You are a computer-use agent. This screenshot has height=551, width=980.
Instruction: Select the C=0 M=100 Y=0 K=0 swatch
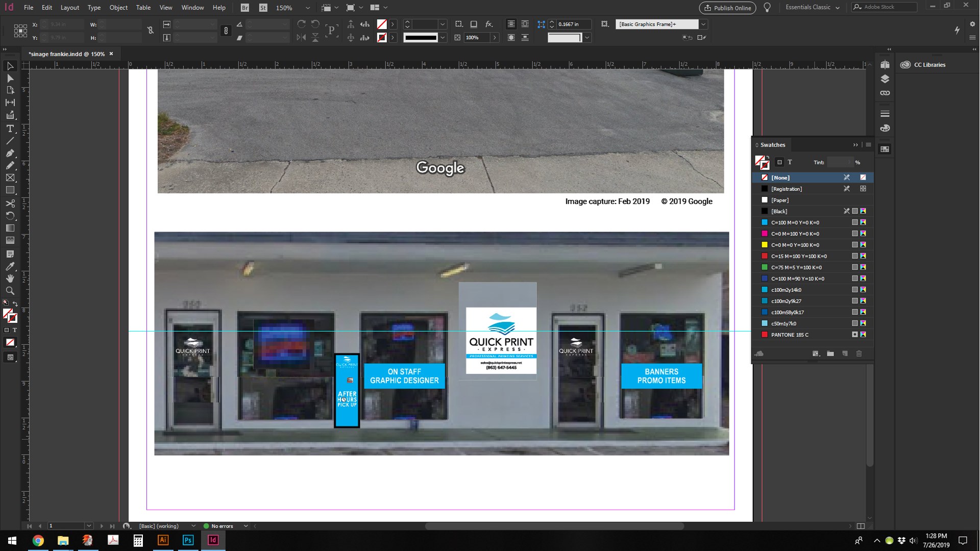point(813,234)
